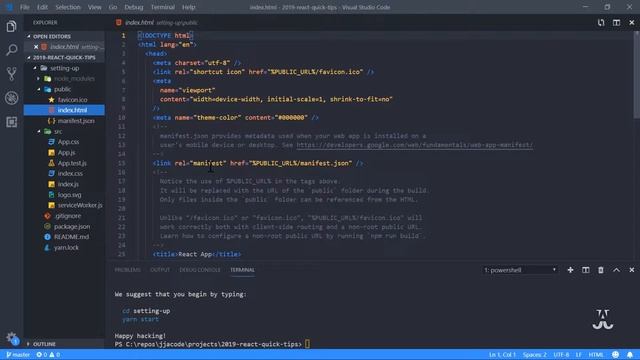
Task: Maximize the terminal panel with up chevron
Action: coord(616,270)
